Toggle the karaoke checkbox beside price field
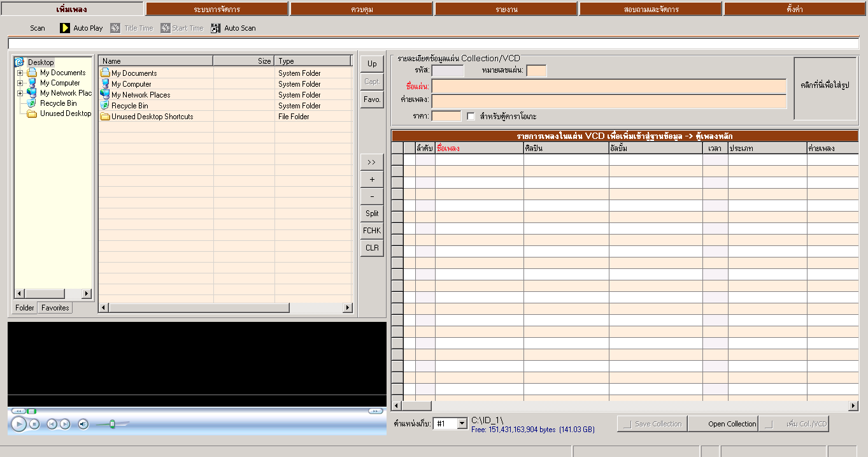This screenshot has height=457, width=868. pyautogui.click(x=471, y=116)
